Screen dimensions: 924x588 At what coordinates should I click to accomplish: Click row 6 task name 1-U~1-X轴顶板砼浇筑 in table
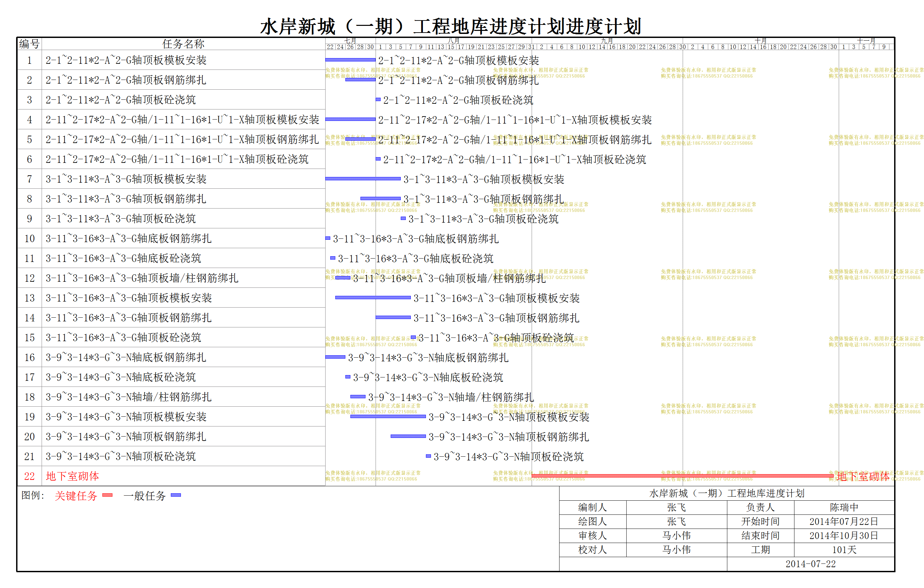[x=177, y=159]
